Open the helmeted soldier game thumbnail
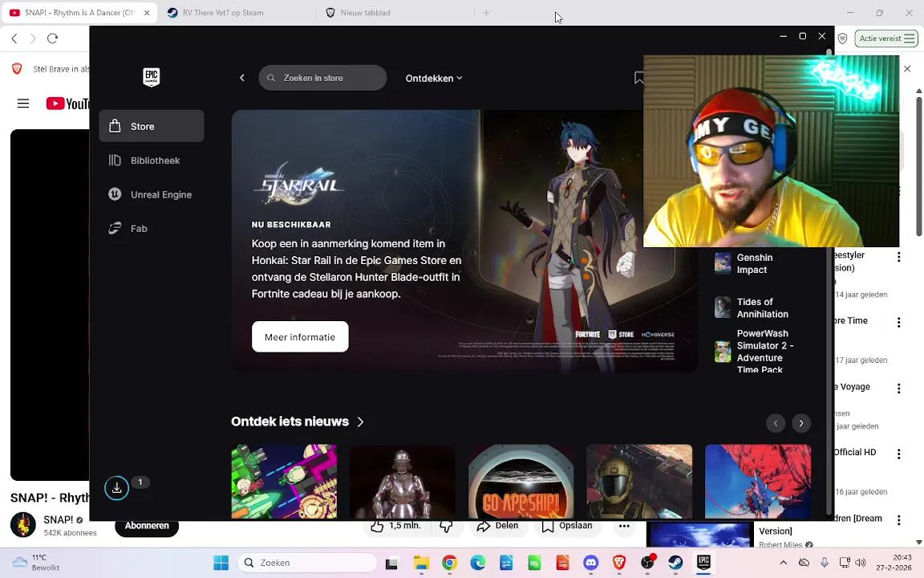The height and width of the screenshot is (578, 924). click(x=639, y=482)
